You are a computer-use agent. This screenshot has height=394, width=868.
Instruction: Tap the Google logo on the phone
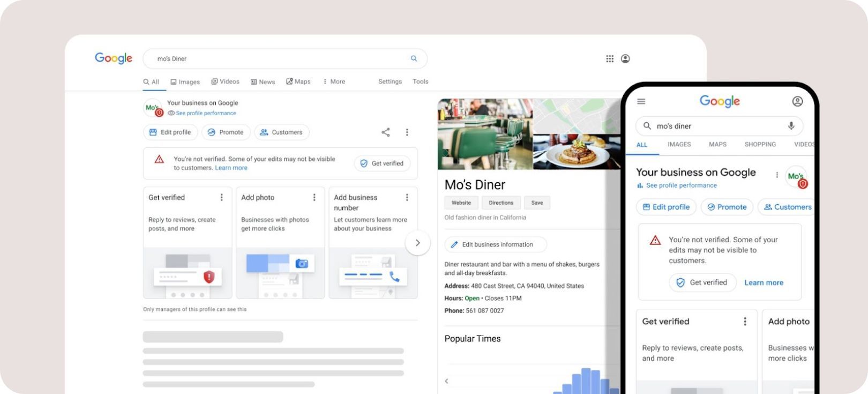(x=720, y=101)
